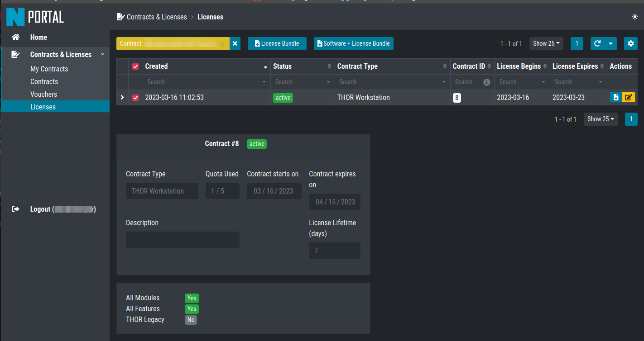Image resolution: width=644 pixels, height=341 pixels.
Task: Uncheck the 2023-03-16 11:02:53 row checkbox
Action: click(135, 97)
